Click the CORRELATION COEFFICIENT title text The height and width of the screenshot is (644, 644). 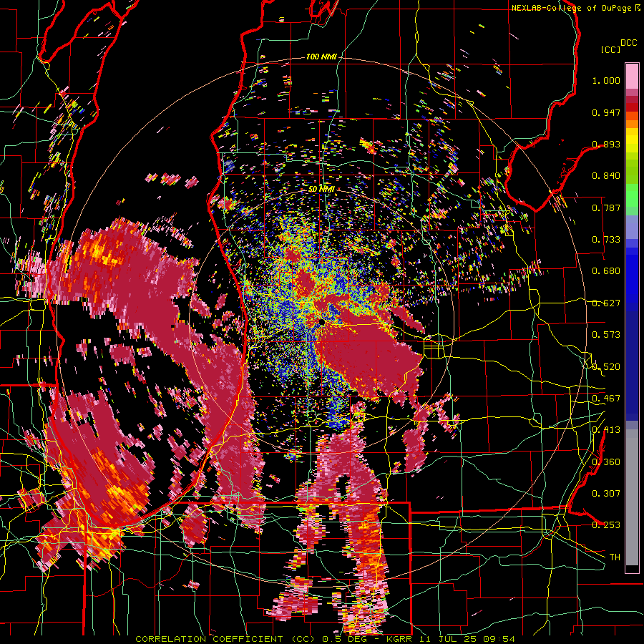(208, 639)
